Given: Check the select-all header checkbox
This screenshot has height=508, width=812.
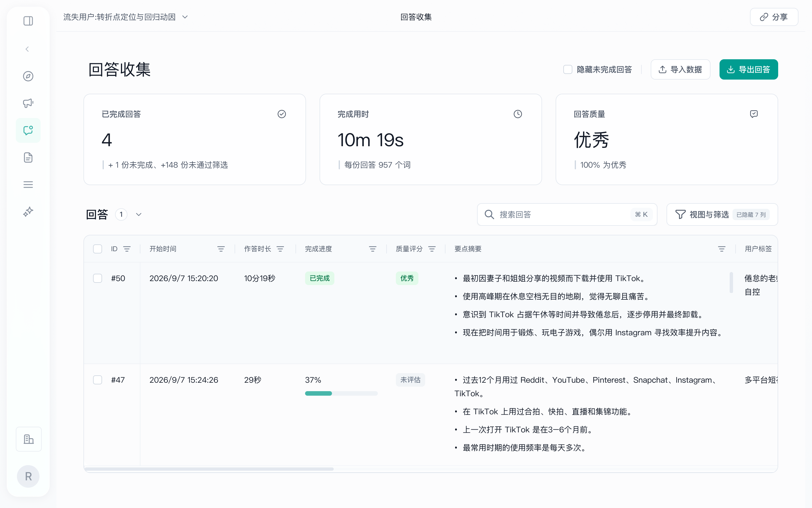Looking at the screenshot, I should (x=98, y=249).
